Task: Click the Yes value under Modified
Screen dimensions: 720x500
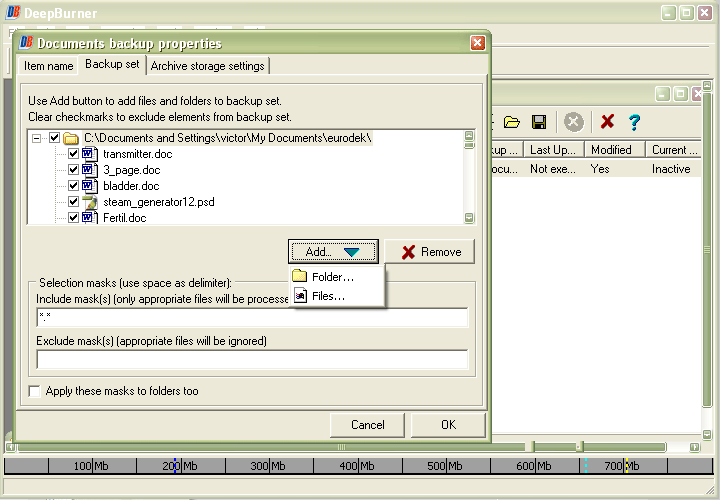Action: click(600, 169)
